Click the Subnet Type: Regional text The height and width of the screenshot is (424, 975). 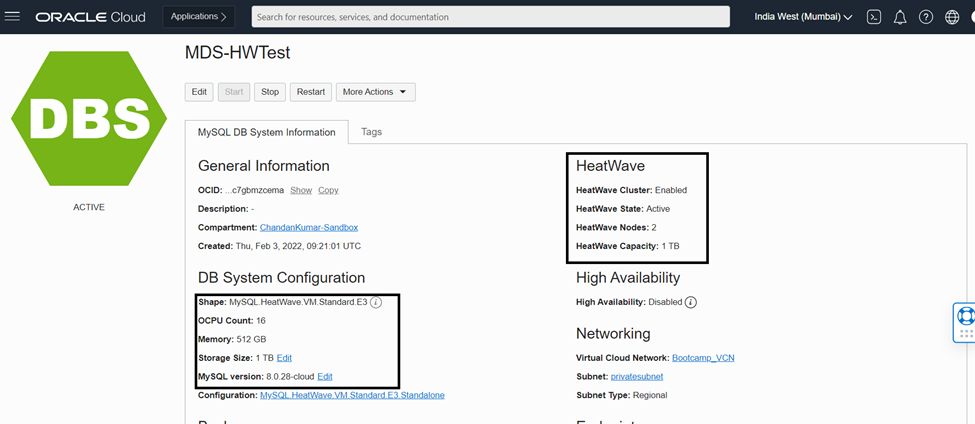(622, 395)
